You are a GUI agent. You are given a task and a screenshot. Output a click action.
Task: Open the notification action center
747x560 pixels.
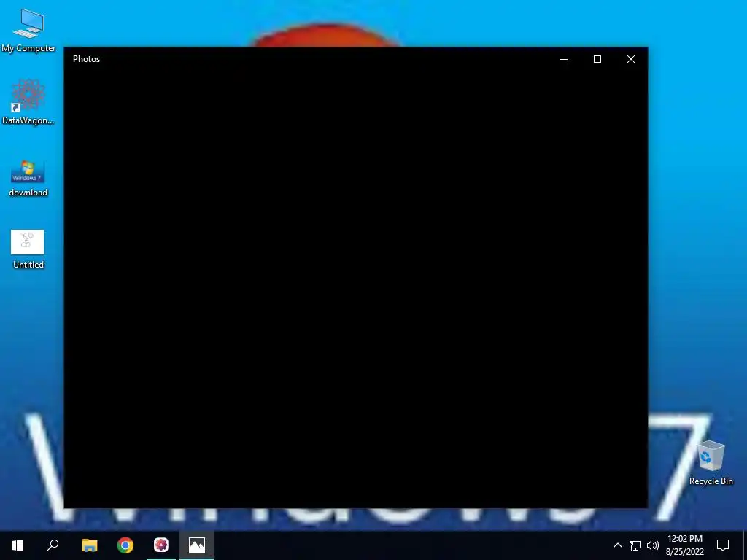tap(723, 545)
